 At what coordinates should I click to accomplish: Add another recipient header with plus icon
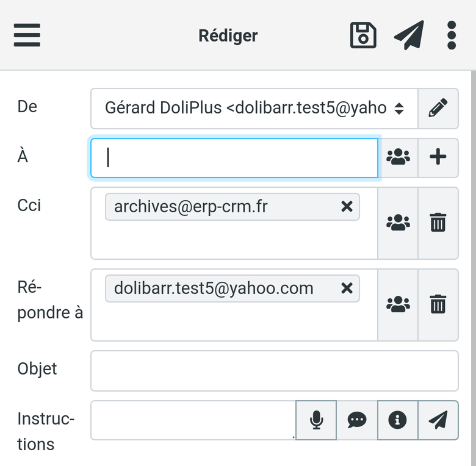(438, 158)
